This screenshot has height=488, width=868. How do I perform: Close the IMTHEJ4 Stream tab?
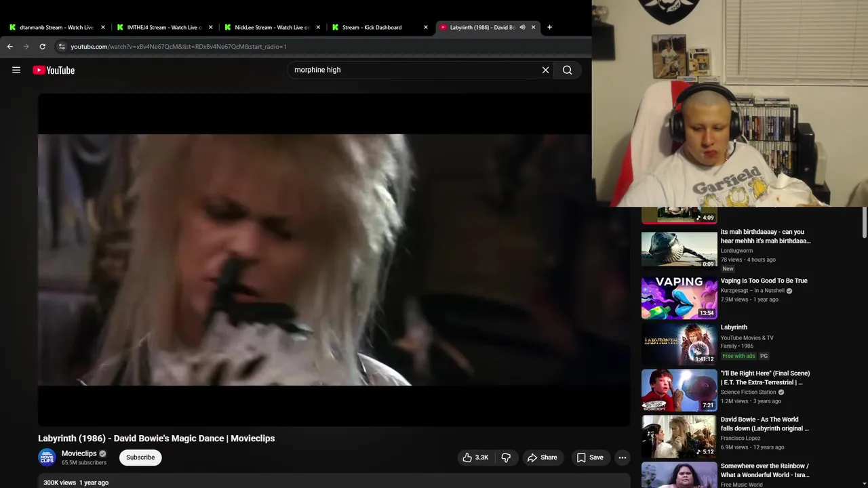point(210,27)
